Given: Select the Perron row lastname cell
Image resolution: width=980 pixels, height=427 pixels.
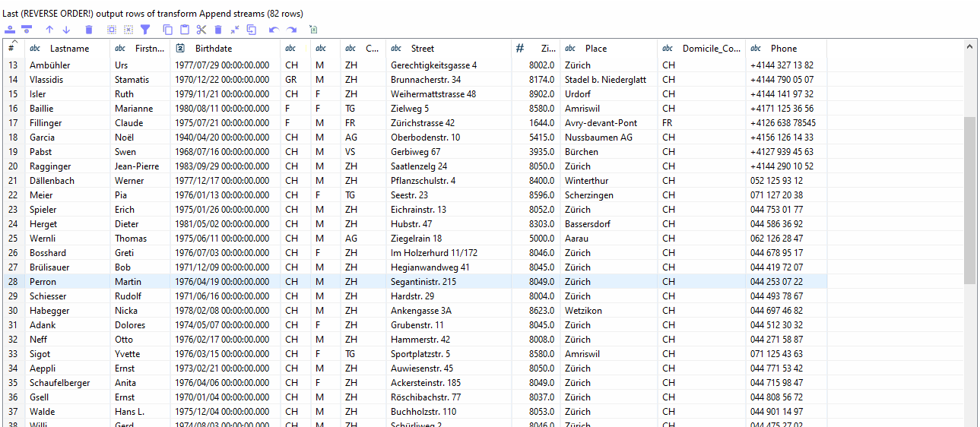Looking at the screenshot, I should pyautogui.click(x=43, y=282).
